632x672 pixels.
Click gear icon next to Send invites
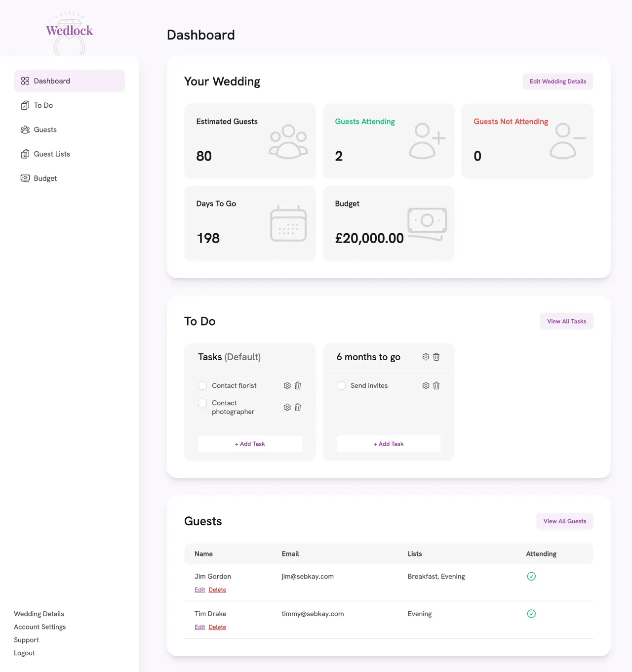(x=426, y=385)
